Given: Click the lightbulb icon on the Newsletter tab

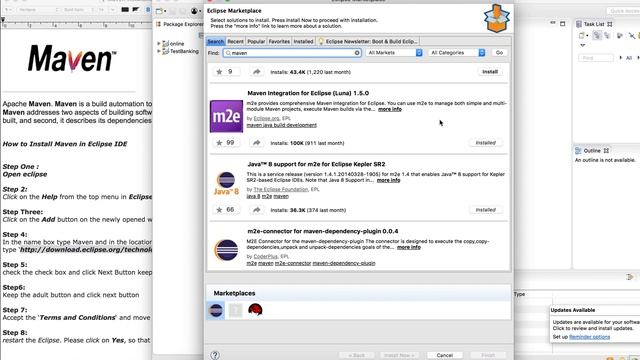Looking at the screenshot, I should pyautogui.click(x=321, y=41).
